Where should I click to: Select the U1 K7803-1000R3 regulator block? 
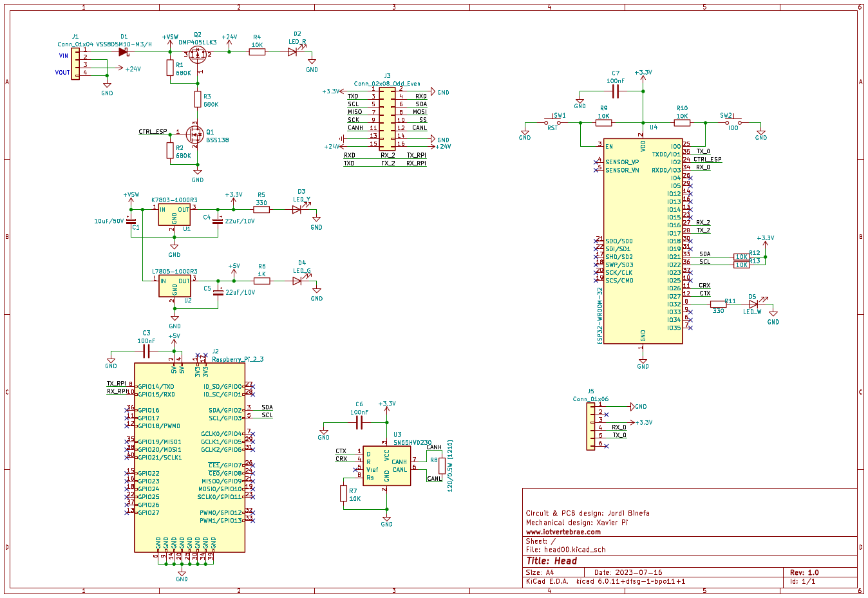click(175, 215)
